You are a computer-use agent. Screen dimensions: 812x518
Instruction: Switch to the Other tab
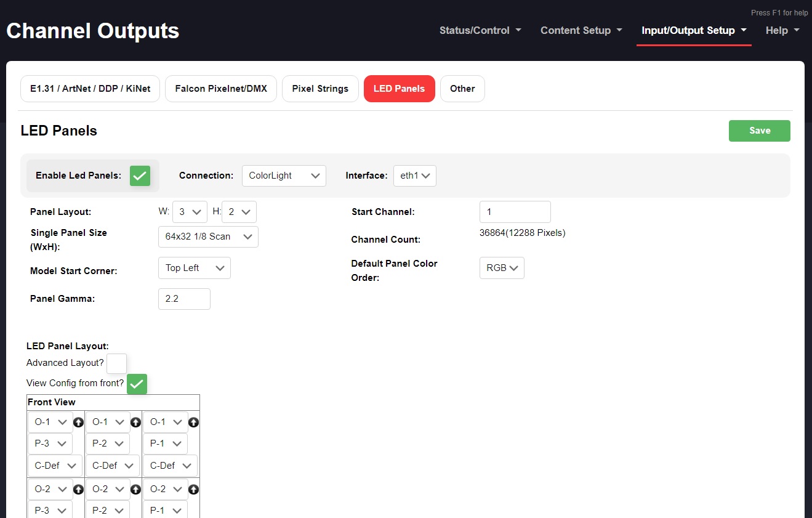point(462,89)
